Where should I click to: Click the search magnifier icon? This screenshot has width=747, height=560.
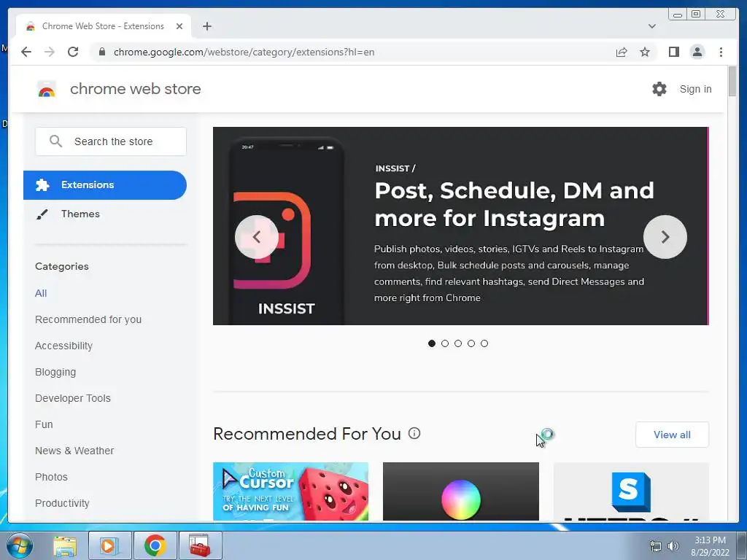coord(55,141)
